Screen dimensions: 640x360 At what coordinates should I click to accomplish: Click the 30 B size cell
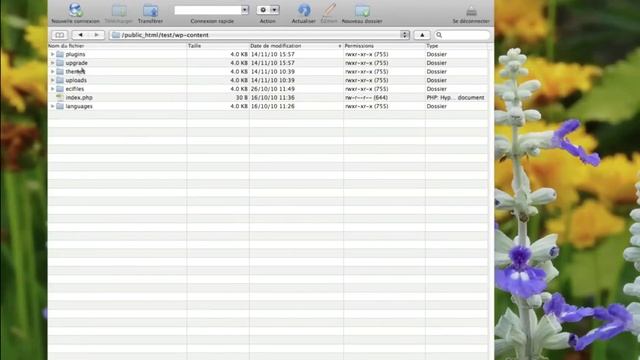click(x=242, y=98)
